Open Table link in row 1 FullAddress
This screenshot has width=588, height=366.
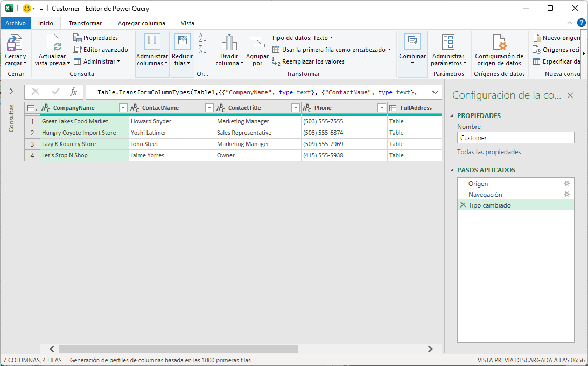(x=396, y=121)
